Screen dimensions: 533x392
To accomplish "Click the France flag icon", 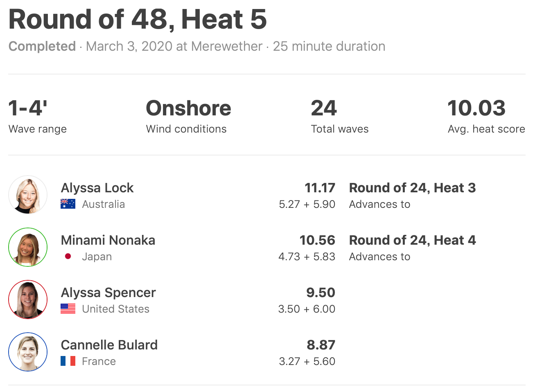I will [x=68, y=361].
